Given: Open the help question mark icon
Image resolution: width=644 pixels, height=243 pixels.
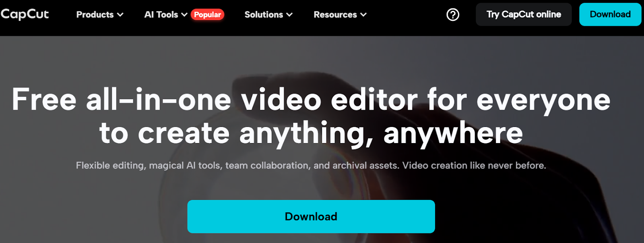Looking at the screenshot, I should click(453, 15).
